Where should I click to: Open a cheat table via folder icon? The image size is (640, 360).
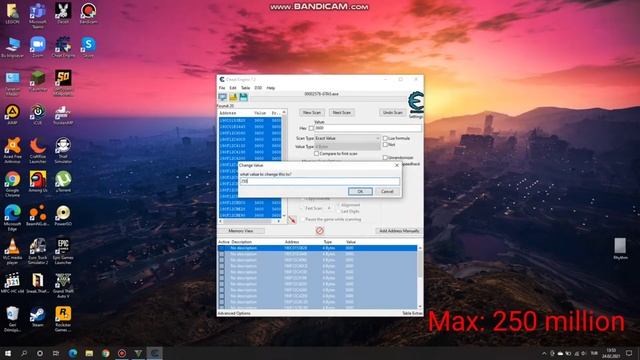click(233, 97)
